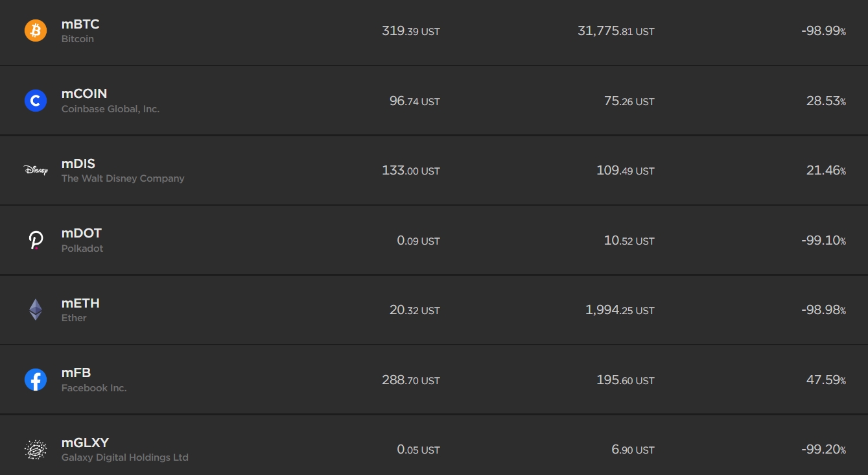Click the Facebook logo icon

36,380
